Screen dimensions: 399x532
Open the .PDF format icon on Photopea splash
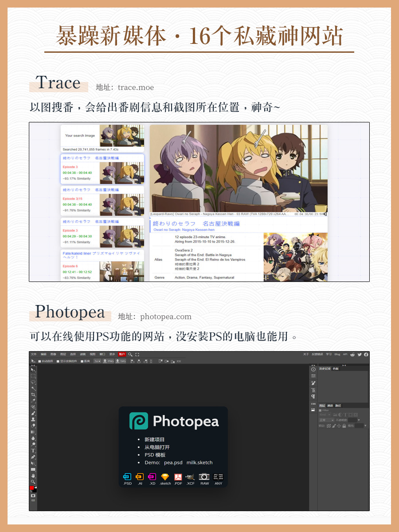pyautogui.click(x=178, y=477)
